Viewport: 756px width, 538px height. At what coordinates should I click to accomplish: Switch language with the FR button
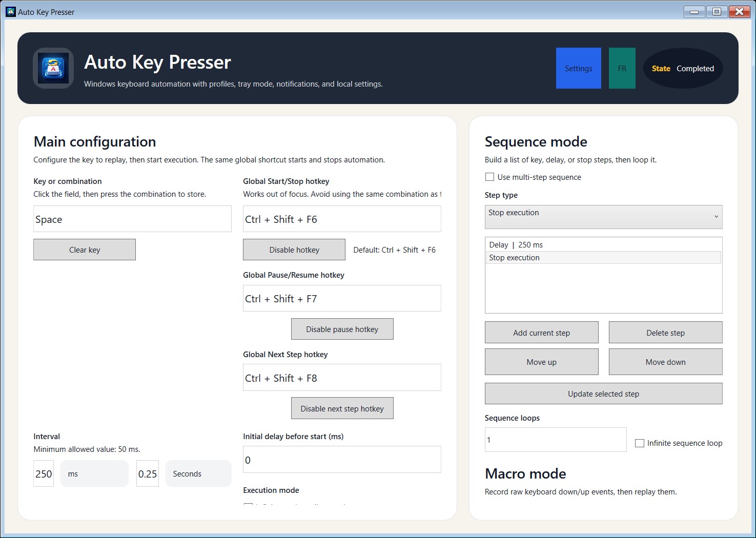coord(622,68)
